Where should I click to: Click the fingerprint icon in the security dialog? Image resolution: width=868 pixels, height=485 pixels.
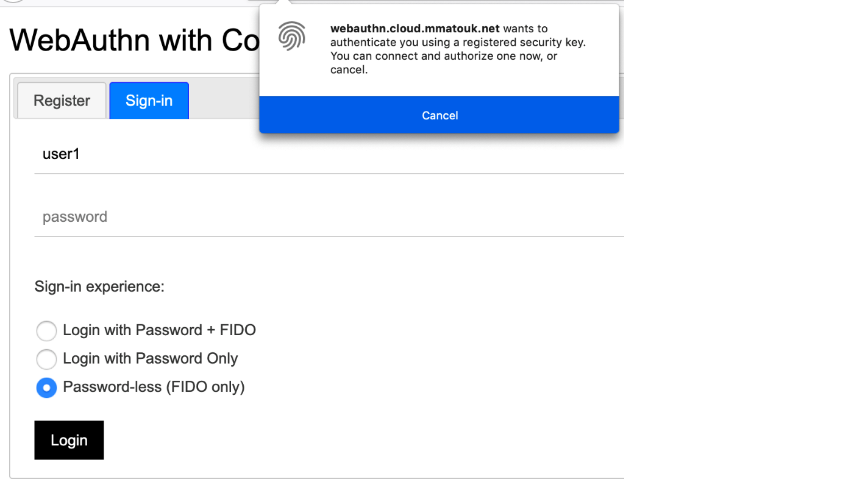(292, 36)
